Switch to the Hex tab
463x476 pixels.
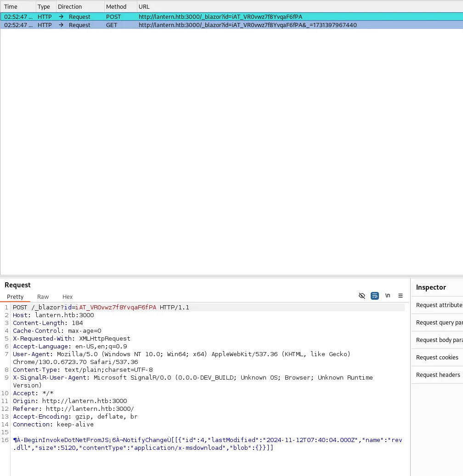coord(68,297)
